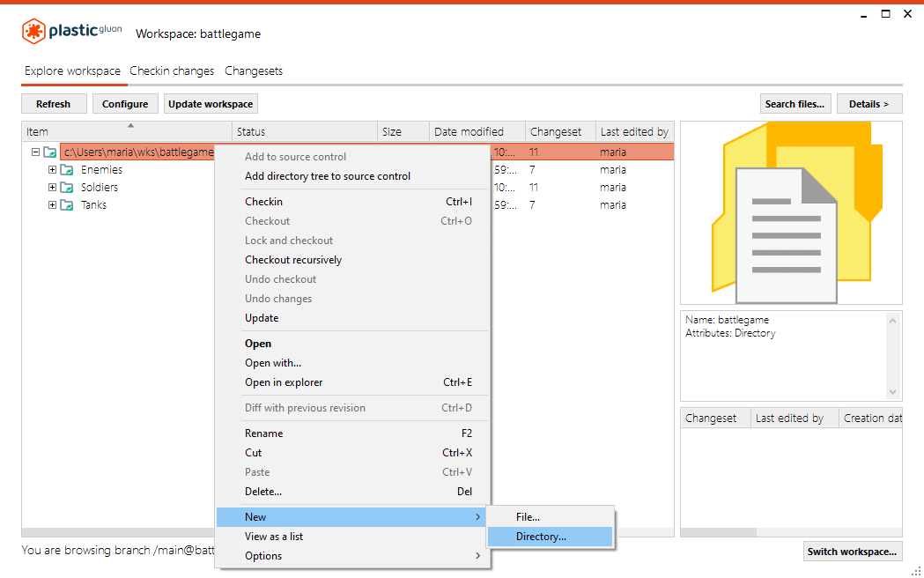
Task: Choose Cut from the context menu
Action: pos(353,453)
